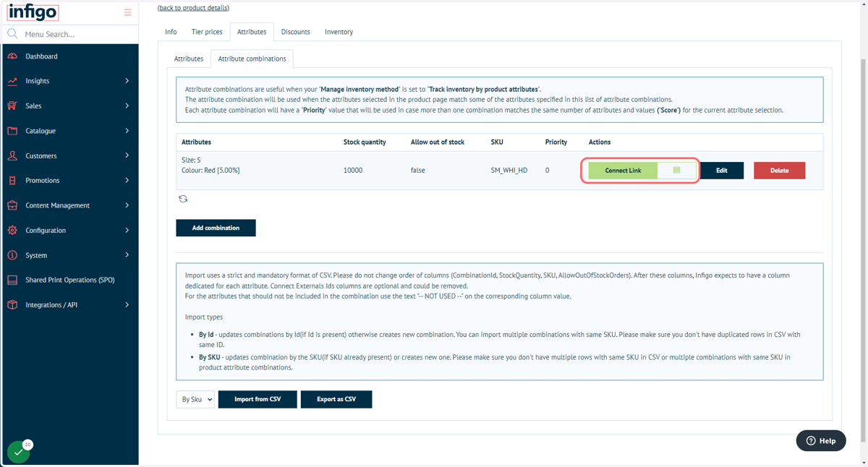
Task: Switch to the Info tab
Action: [x=171, y=32]
